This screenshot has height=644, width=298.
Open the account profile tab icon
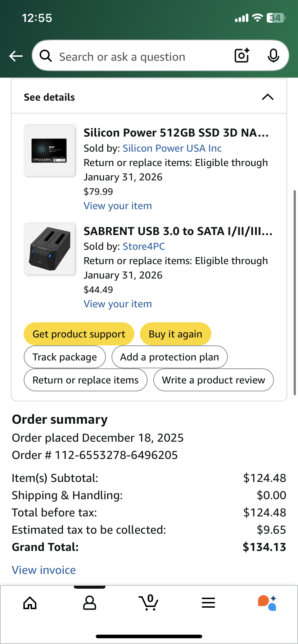coord(89,603)
